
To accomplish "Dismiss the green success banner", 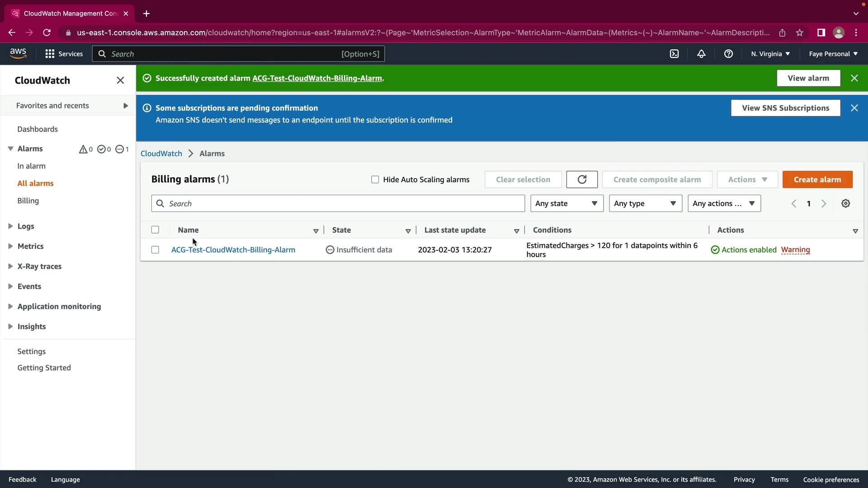I will click(x=854, y=78).
